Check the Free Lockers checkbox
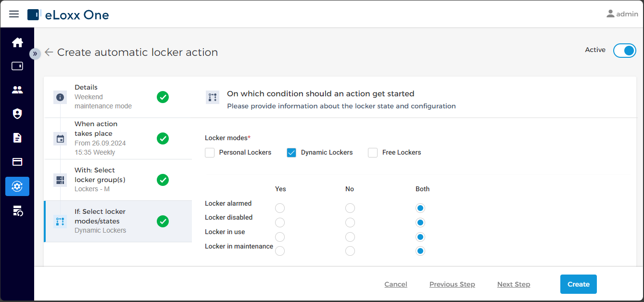Viewport: 644px width, 302px height. click(x=373, y=153)
